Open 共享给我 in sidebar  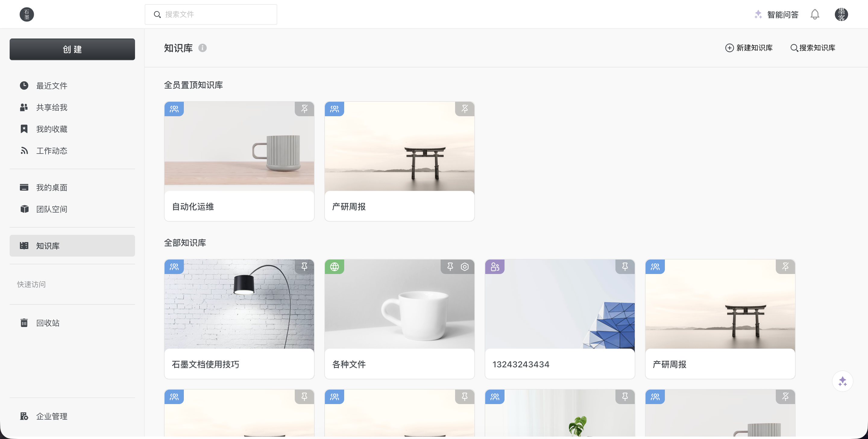(x=72, y=107)
